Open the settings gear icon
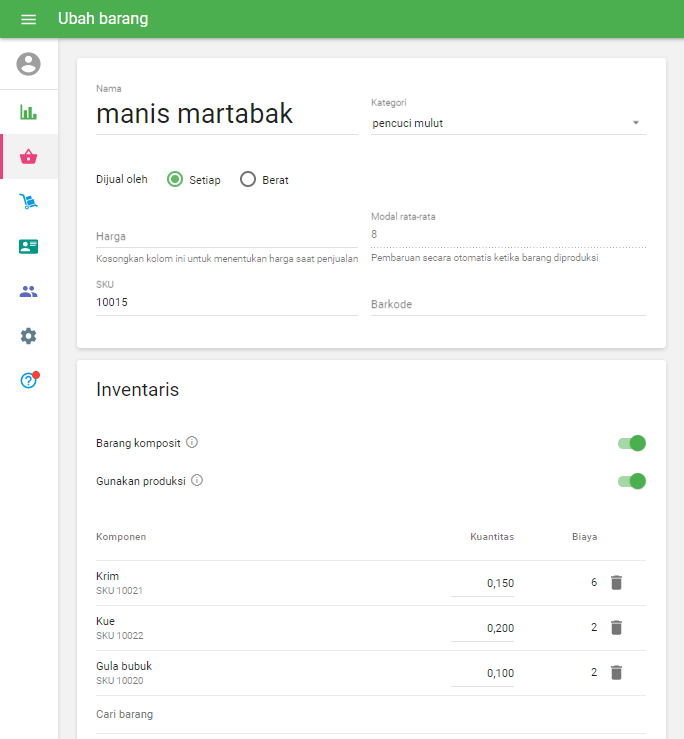 coord(29,336)
